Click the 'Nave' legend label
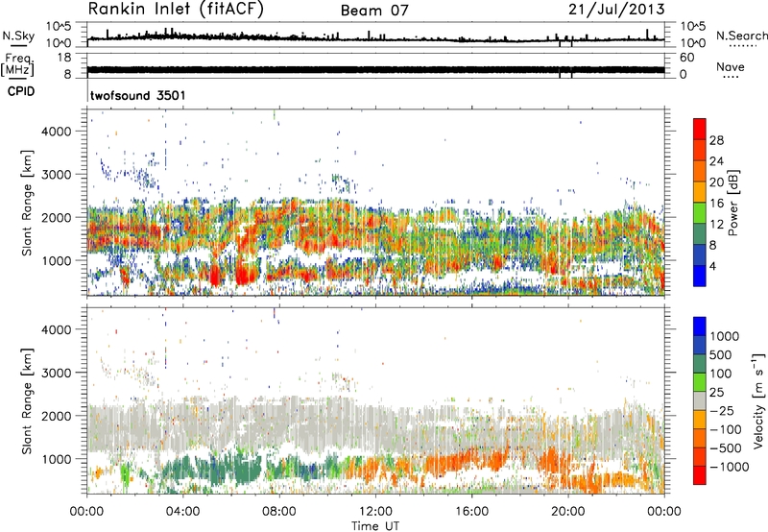Image resolution: width=768 pixels, height=532 pixels. pyautogui.click(x=731, y=66)
